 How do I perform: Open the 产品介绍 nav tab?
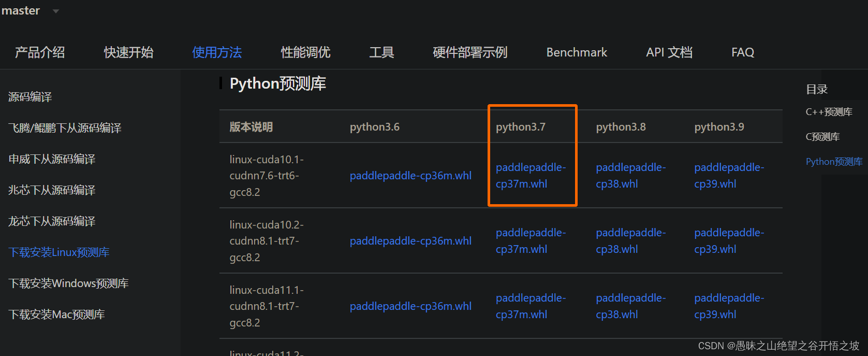[x=40, y=52]
